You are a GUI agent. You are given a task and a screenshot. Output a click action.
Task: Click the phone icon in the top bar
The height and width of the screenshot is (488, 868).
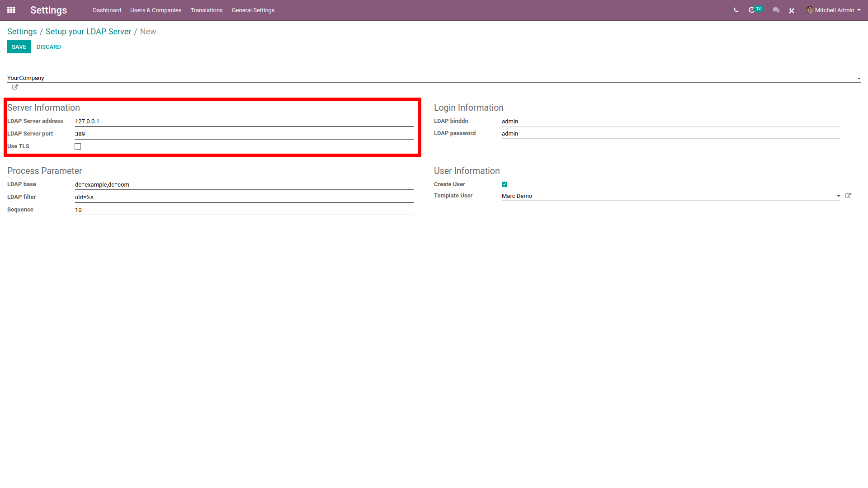tap(735, 10)
